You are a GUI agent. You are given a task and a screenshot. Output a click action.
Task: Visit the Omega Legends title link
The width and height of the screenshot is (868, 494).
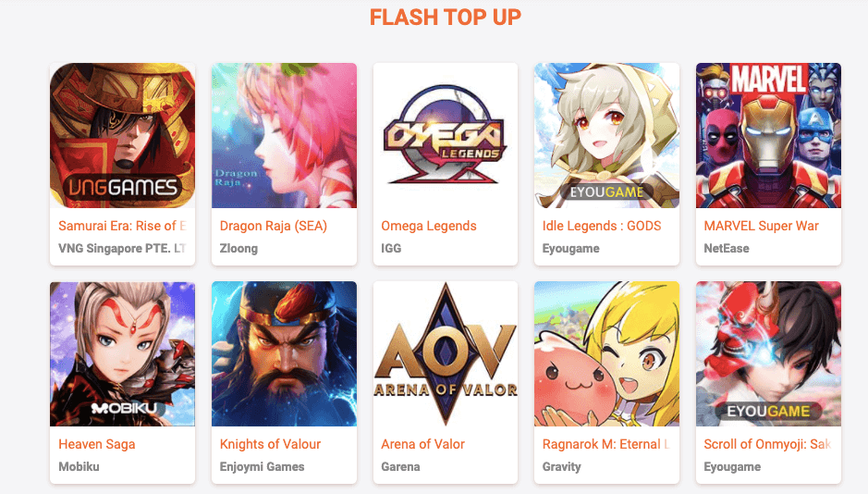[429, 226]
